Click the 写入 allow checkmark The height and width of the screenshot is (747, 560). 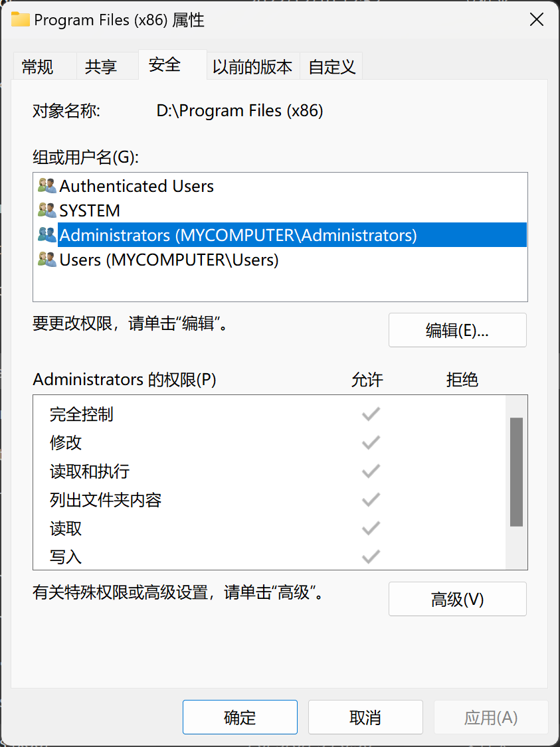[x=370, y=556]
